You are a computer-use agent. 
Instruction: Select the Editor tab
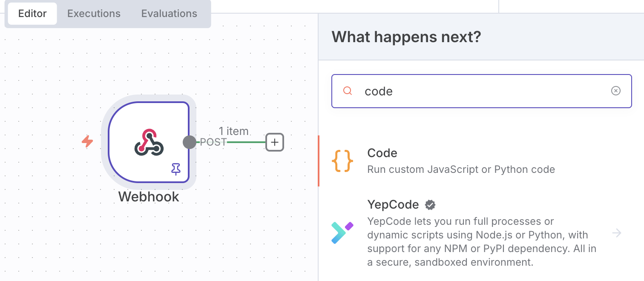[x=32, y=14]
